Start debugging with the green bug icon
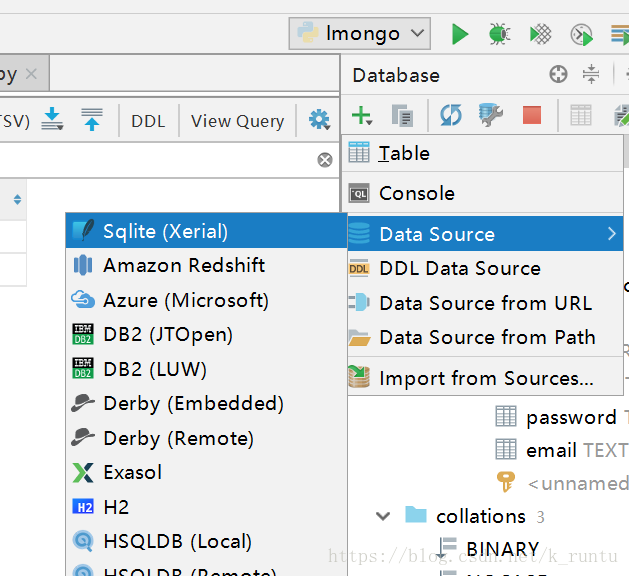629x576 pixels. [499, 34]
